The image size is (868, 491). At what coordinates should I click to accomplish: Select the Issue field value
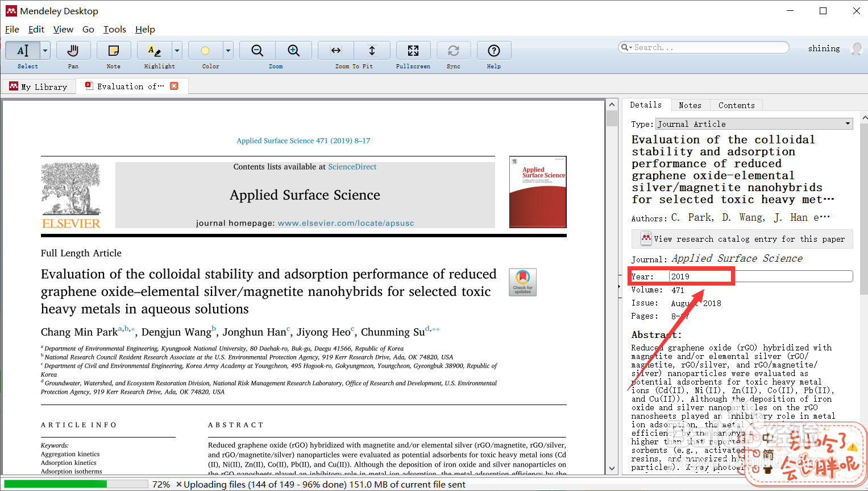tap(696, 303)
